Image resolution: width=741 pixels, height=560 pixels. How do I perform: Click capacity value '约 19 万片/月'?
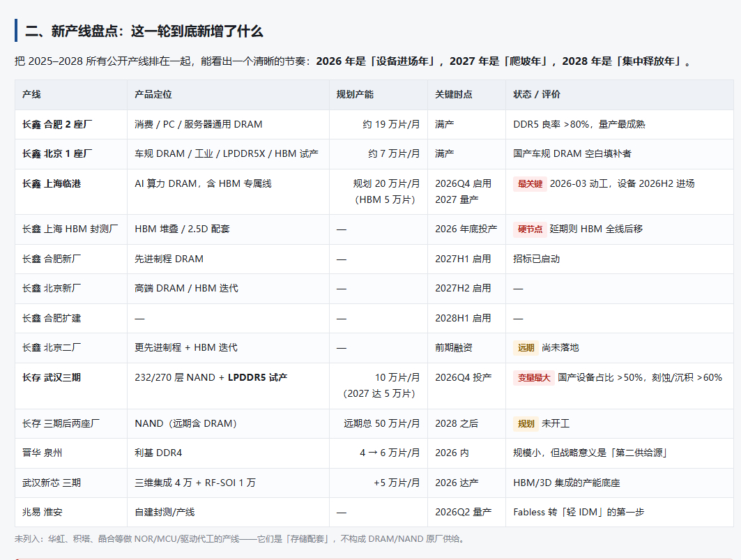[391, 124]
